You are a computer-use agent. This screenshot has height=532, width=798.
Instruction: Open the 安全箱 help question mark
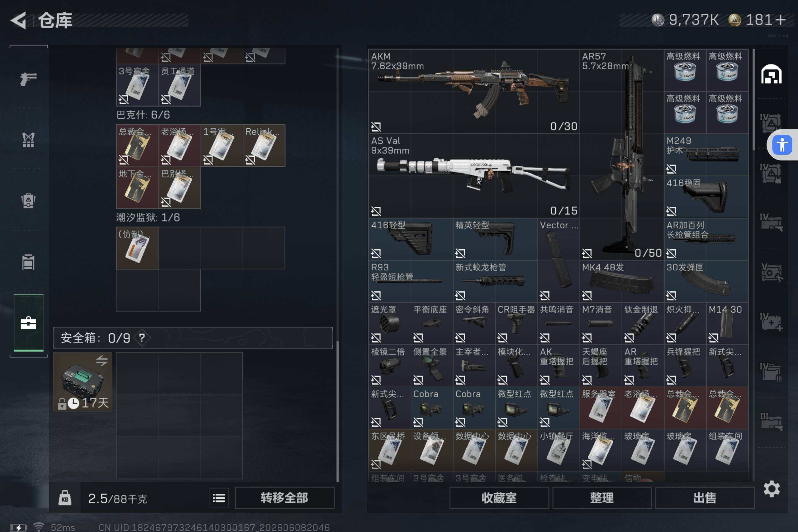(x=142, y=337)
